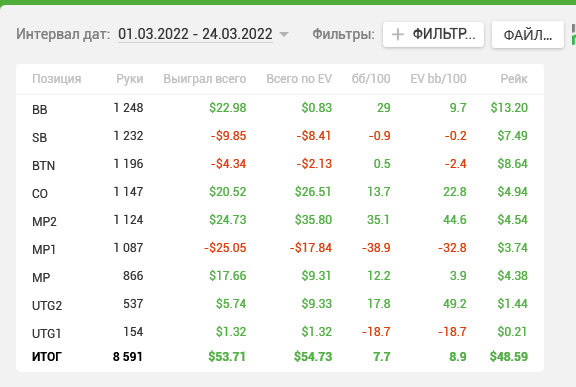Screen dimensions: 576x387
Task: Click the CO EV value $26.51
Action: [x=313, y=192]
